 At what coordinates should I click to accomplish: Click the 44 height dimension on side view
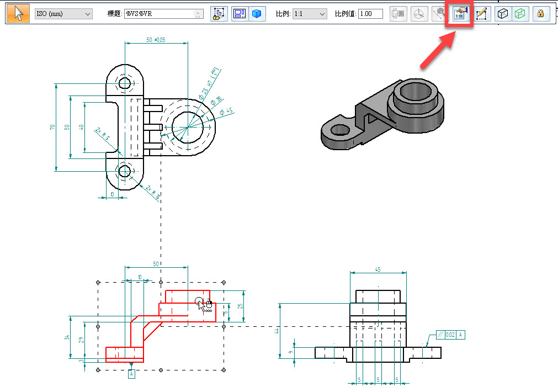click(x=277, y=331)
